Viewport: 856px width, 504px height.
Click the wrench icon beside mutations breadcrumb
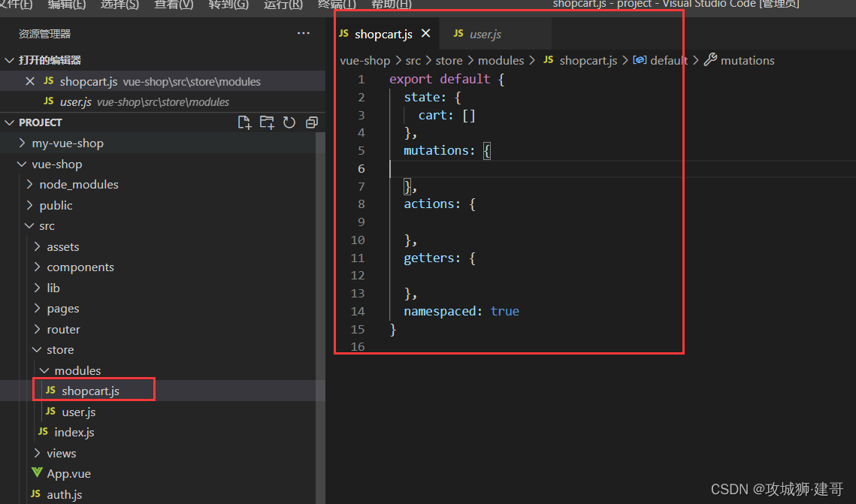pos(710,59)
